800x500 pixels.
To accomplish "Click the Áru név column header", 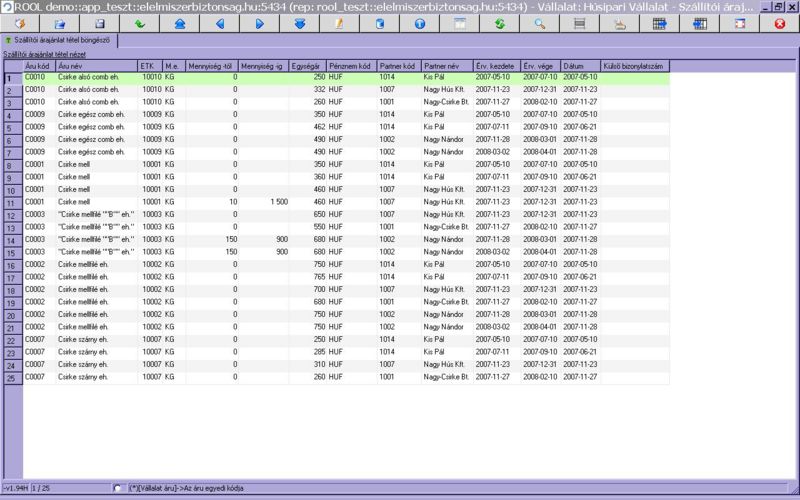I will tap(96, 65).
